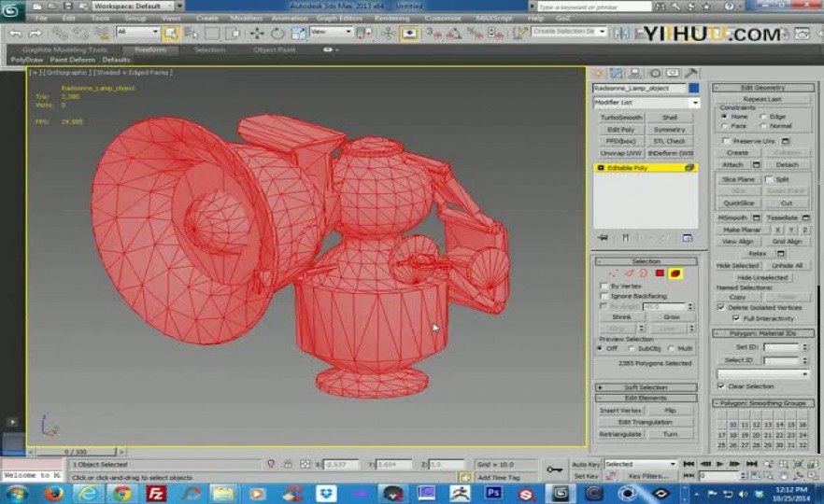Screen dimensions: 824x504
Task: Open the Attach list settings box
Action: coord(756,165)
